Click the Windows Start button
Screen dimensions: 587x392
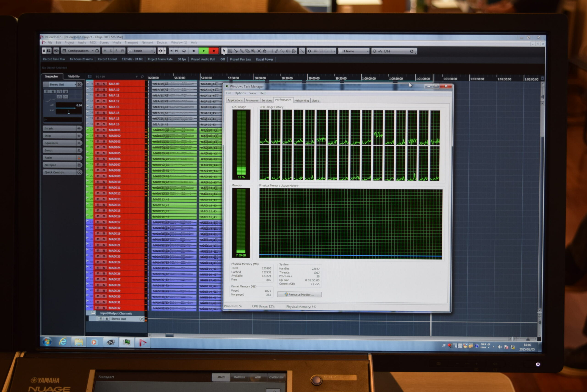(47, 341)
